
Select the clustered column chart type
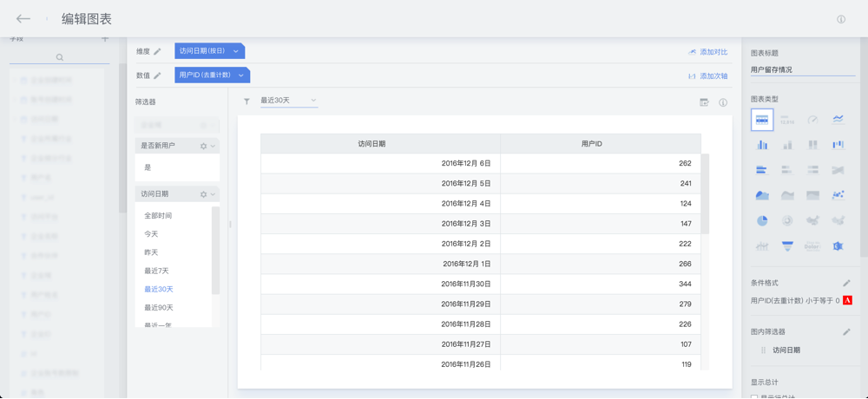762,145
